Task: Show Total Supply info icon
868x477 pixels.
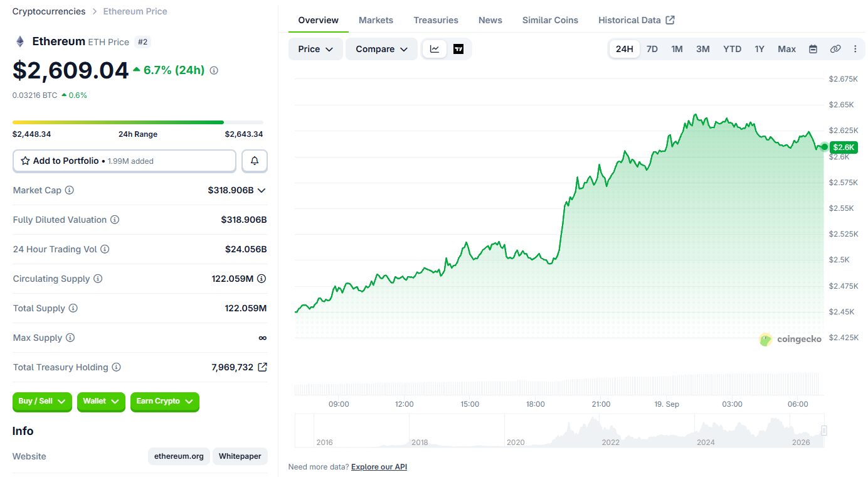Action: (73, 308)
